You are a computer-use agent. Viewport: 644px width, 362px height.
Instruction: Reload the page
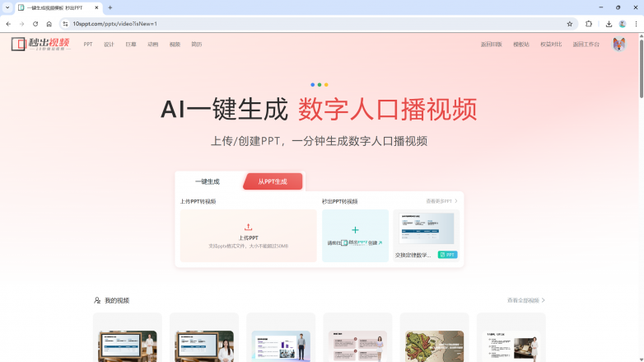tap(35, 24)
